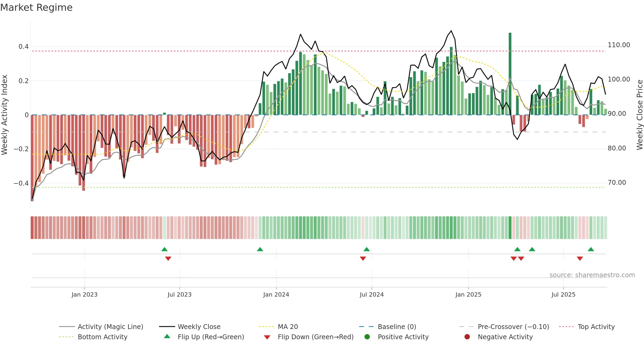
Task: Select the May 2025 flip-up triangle
Action: (x=532, y=249)
